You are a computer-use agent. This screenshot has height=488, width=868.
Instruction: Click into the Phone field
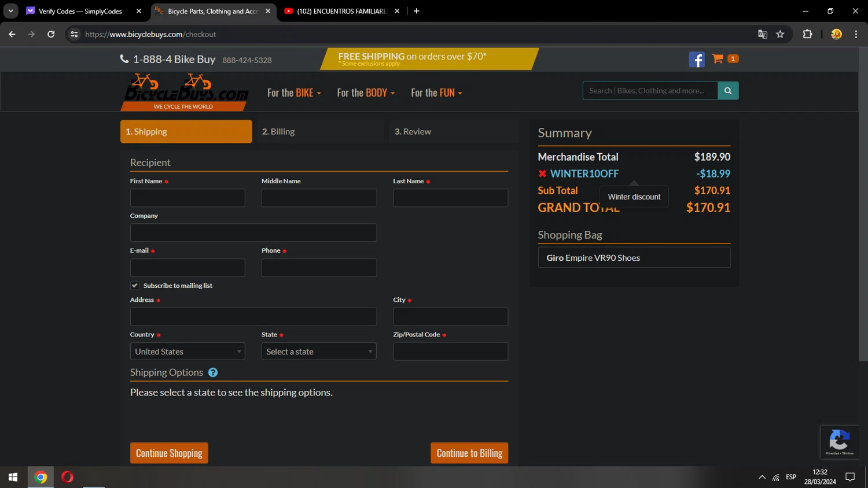[319, 268]
